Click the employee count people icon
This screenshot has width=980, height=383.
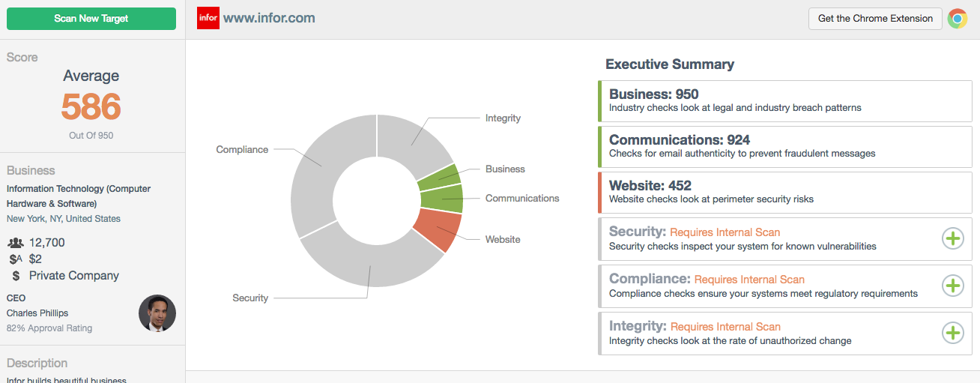(16, 243)
